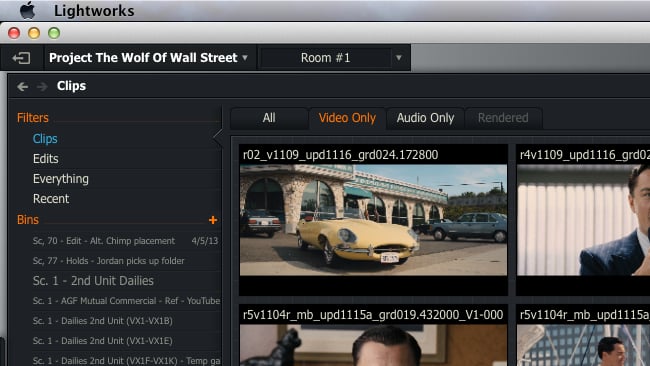
Task: Choose the Everything filter
Action: (61, 179)
